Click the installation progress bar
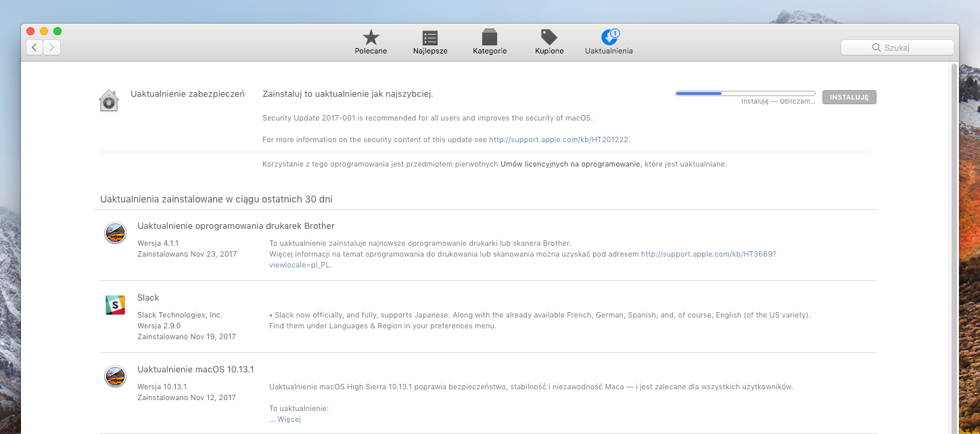The image size is (980, 434). click(745, 93)
